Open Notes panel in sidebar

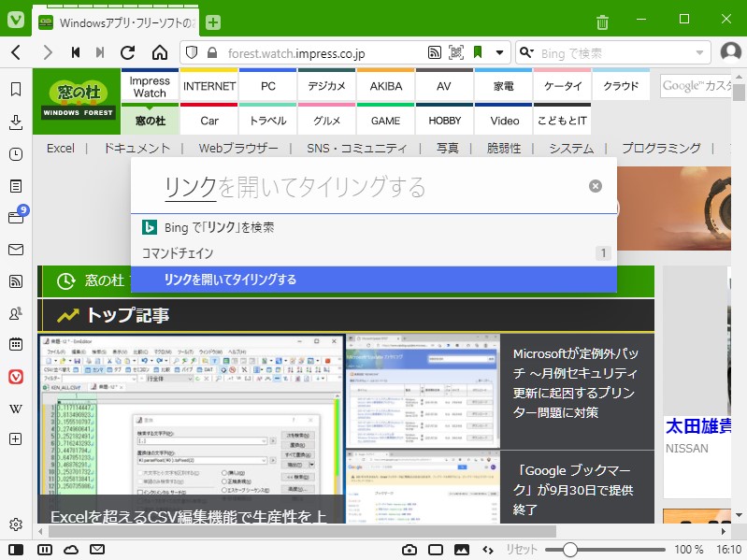click(16, 186)
